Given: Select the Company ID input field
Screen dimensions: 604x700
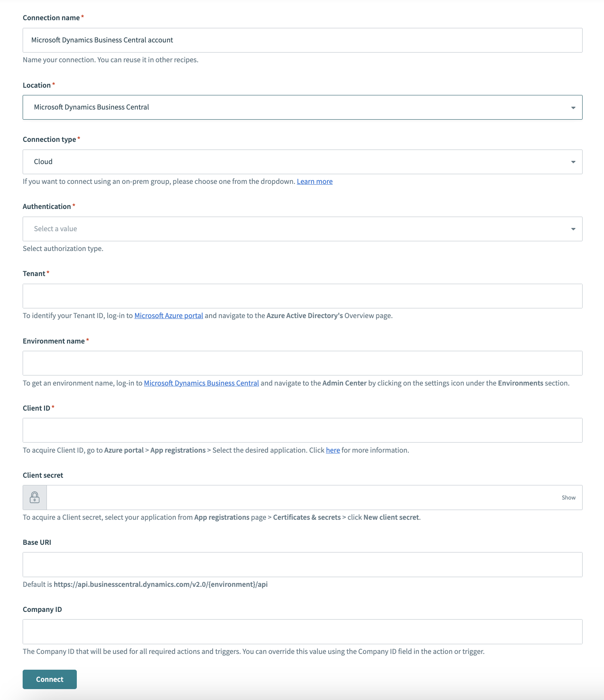Looking at the screenshot, I should click(302, 632).
